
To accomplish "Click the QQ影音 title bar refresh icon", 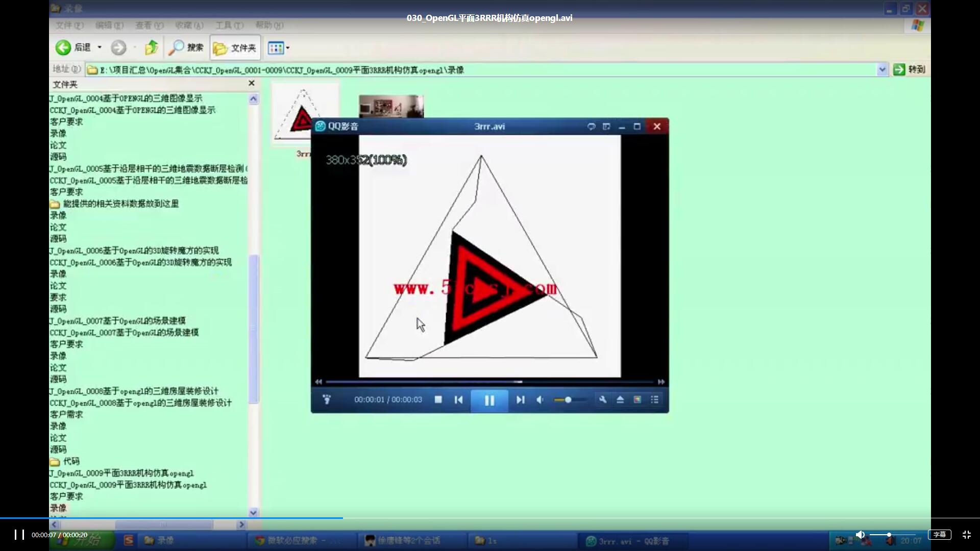I will 591,126.
